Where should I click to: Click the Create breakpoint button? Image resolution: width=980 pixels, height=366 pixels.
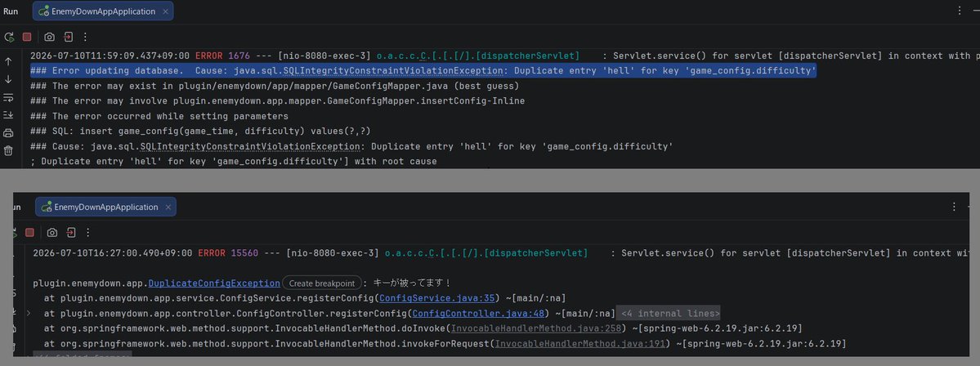click(322, 283)
